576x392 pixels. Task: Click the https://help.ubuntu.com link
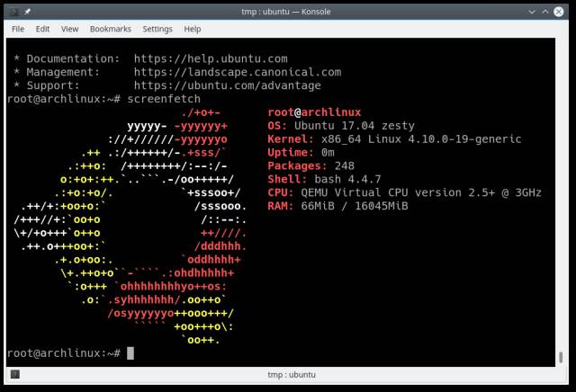(x=211, y=58)
